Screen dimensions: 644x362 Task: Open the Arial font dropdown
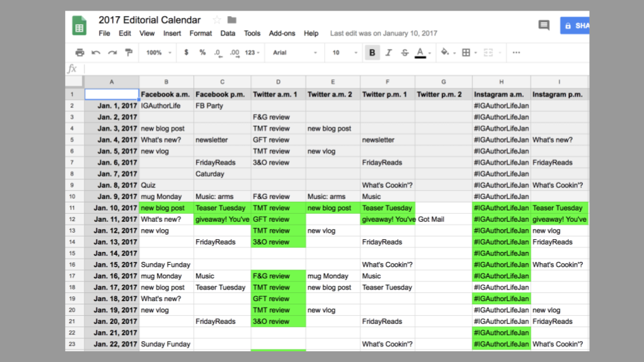(295, 52)
